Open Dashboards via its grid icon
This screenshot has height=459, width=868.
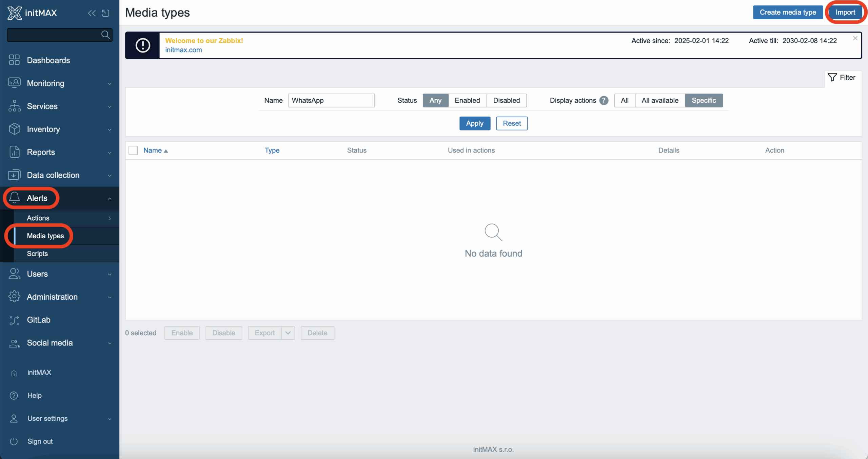14,60
